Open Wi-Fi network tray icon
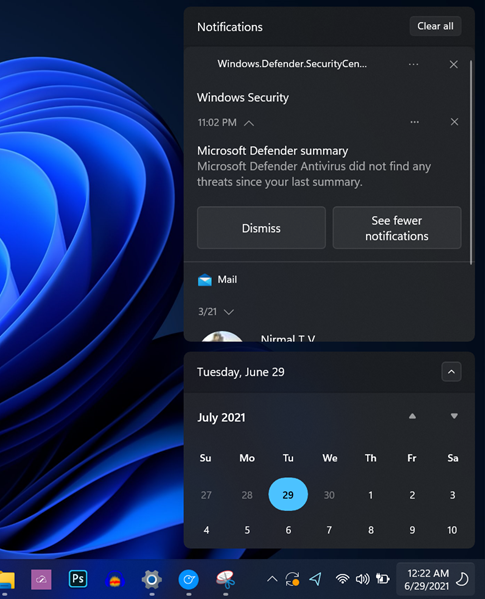 coord(343,579)
